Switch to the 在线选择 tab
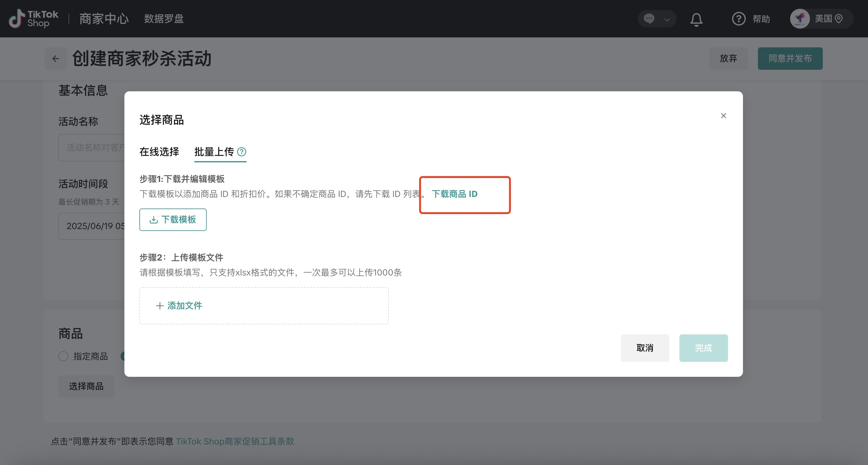This screenshot has height=465, width=868. (x=159, y=152)
